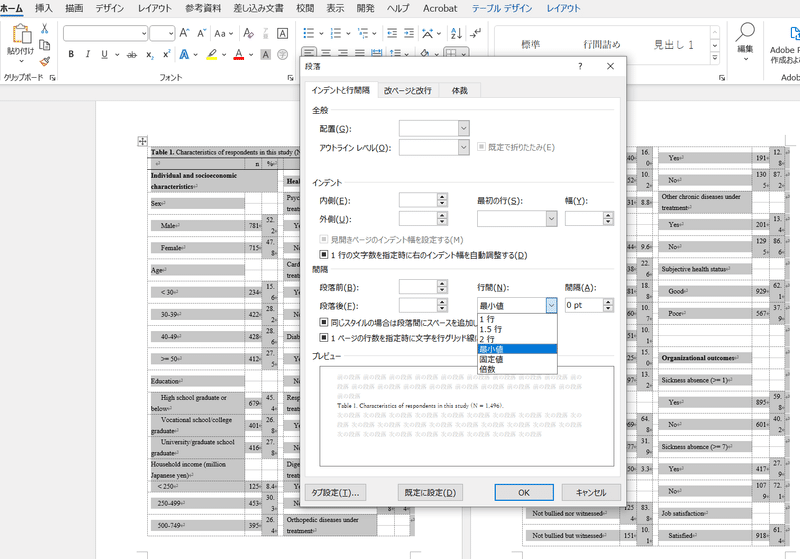
Task: Select the Format Painter brush icon
Action: tap(45, 62)
